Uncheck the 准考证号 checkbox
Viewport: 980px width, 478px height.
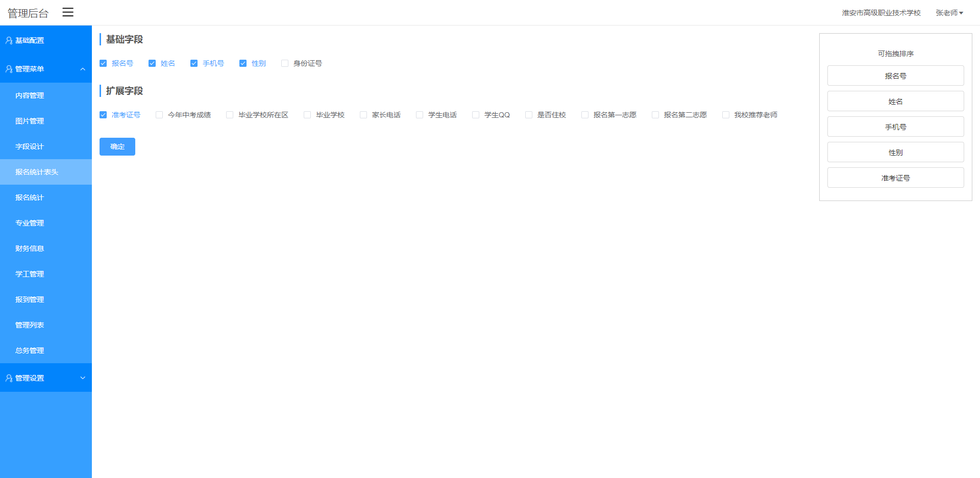103,115
